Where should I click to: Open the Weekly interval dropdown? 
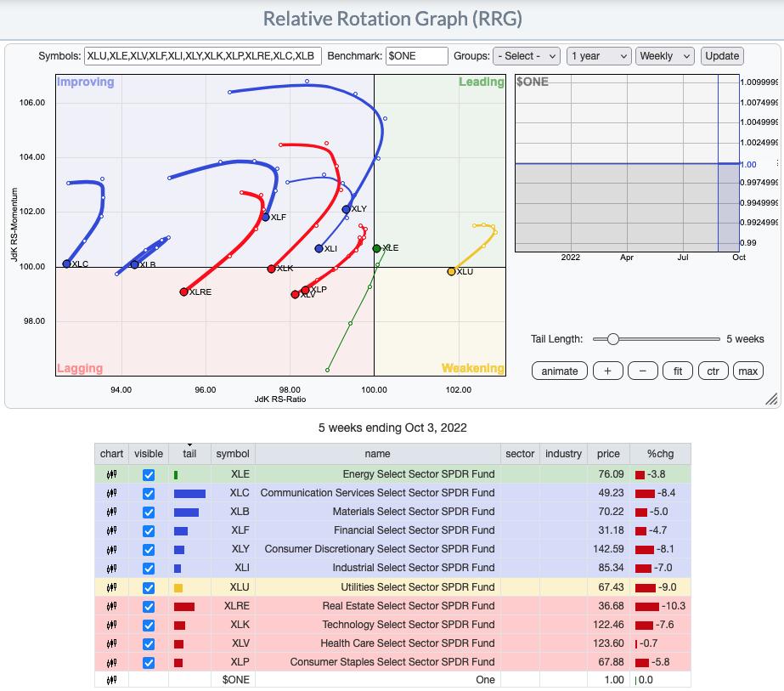coord(665,56)
